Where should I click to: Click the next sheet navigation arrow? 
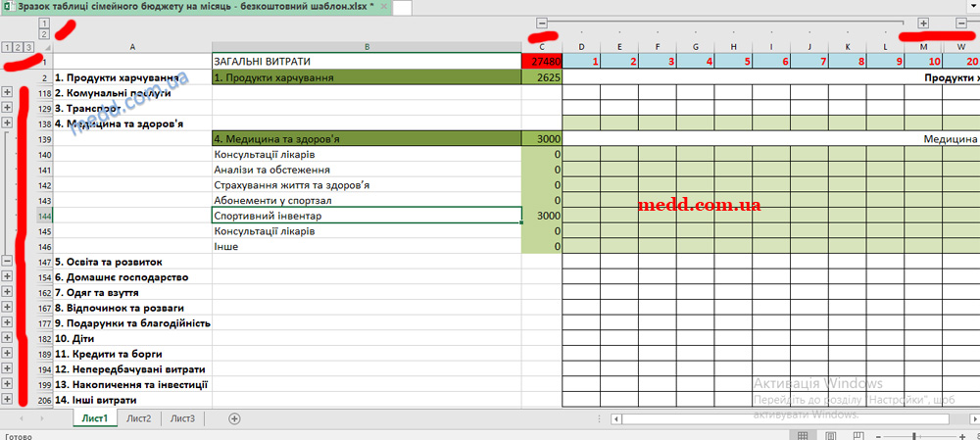tap(42, 418)
